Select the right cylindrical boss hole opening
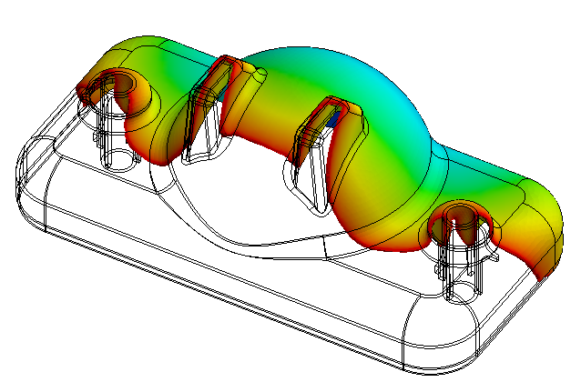This screenshot has width=581, height=392. [x=463, y=219]
